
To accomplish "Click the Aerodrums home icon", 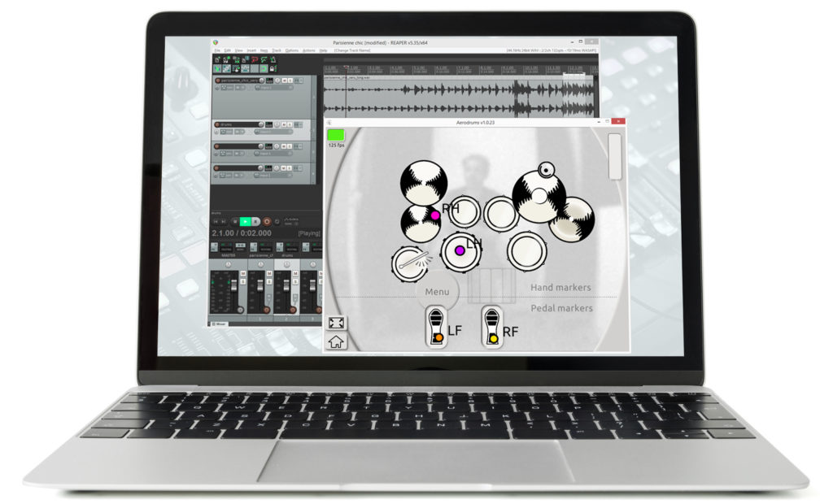I will point(336,341).
